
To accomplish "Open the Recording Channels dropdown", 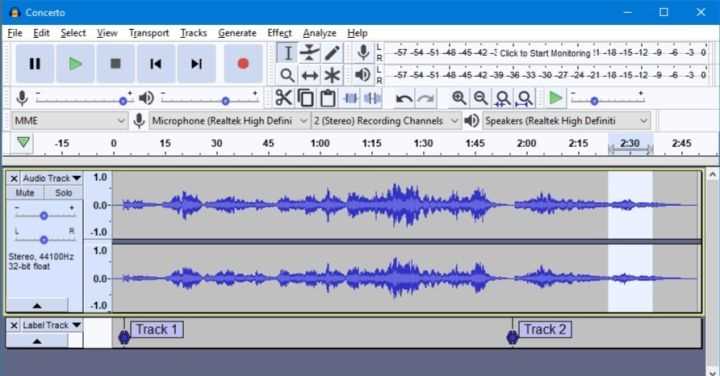I will coord(386,121).
